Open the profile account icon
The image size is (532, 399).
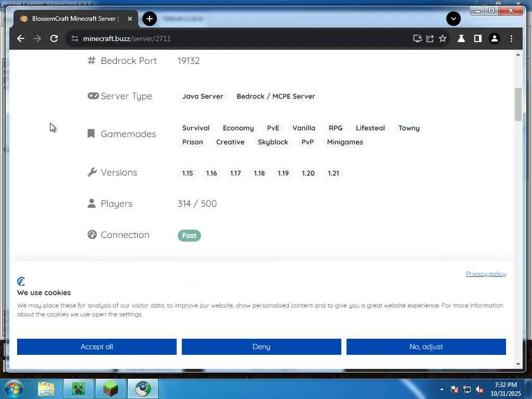pyautogui.click(x=495, y=38)
